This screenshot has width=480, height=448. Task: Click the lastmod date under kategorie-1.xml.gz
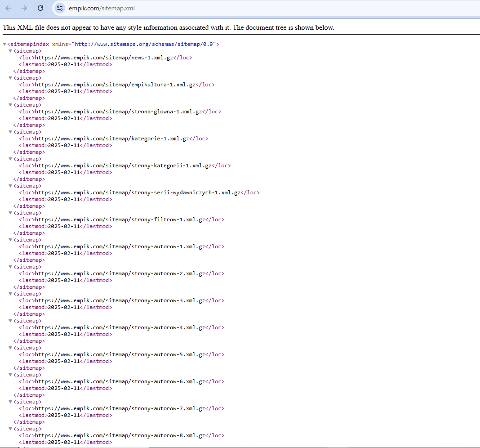pyautogui.click(x=64, y=145)
